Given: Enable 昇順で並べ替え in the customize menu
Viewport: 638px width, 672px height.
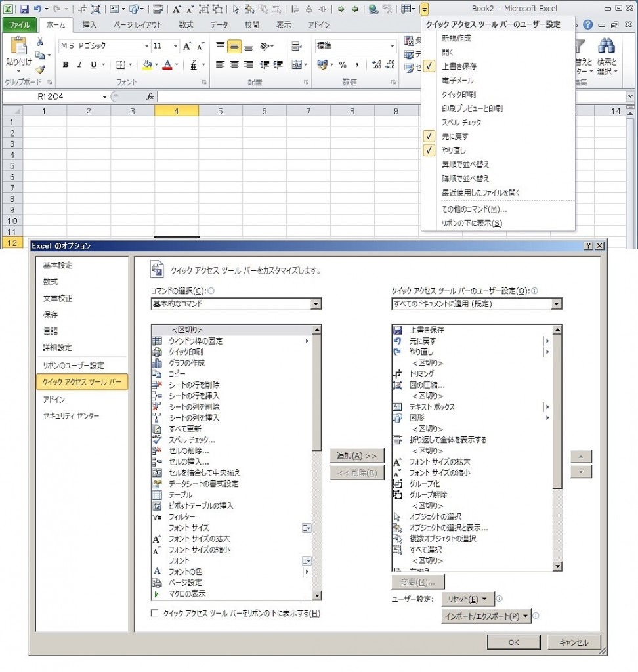Looking at the screenshot, I should 498,164.
